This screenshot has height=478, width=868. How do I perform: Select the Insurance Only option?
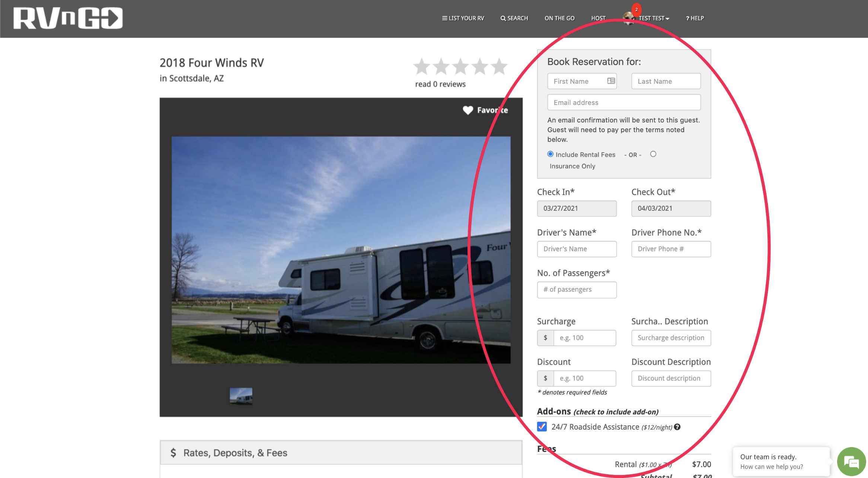pyautogui.click(x=653, y=154)
